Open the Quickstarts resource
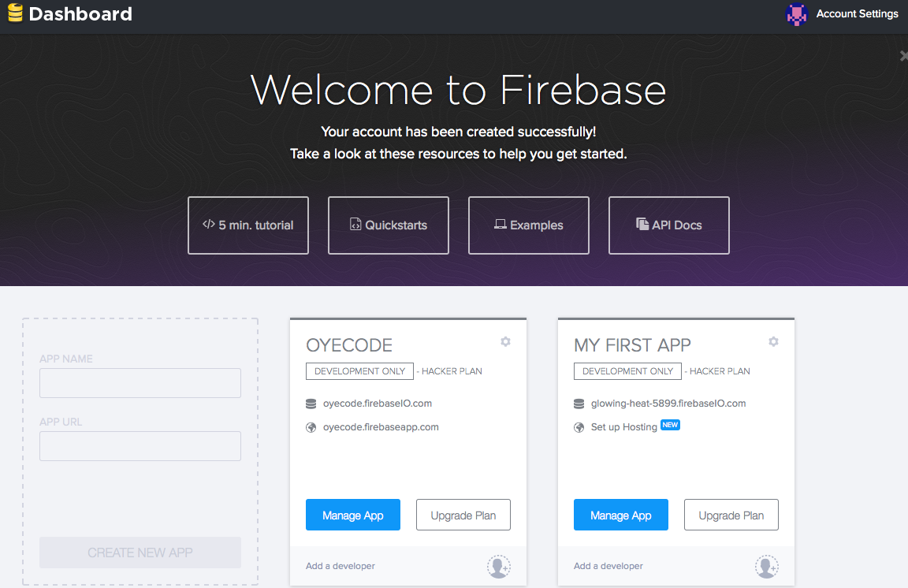This screenshot has width=908, height=588. click(x=388, y=225)
